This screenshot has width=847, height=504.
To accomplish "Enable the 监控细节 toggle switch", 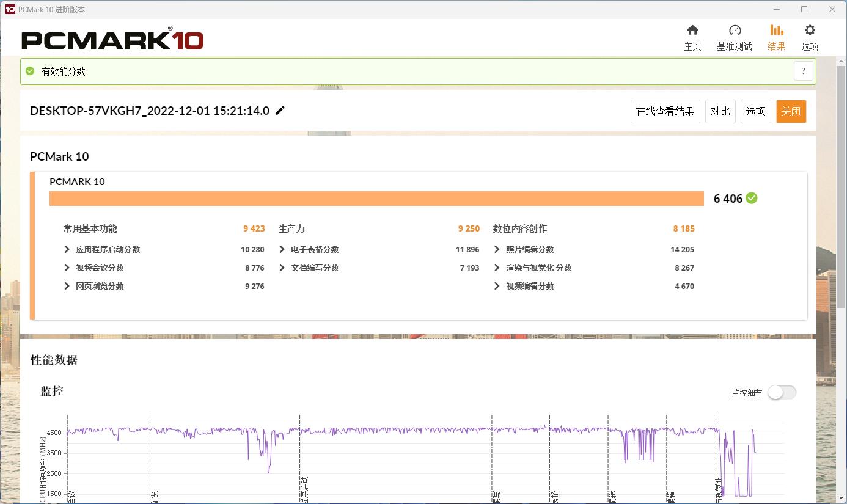I will pos(782,393).
